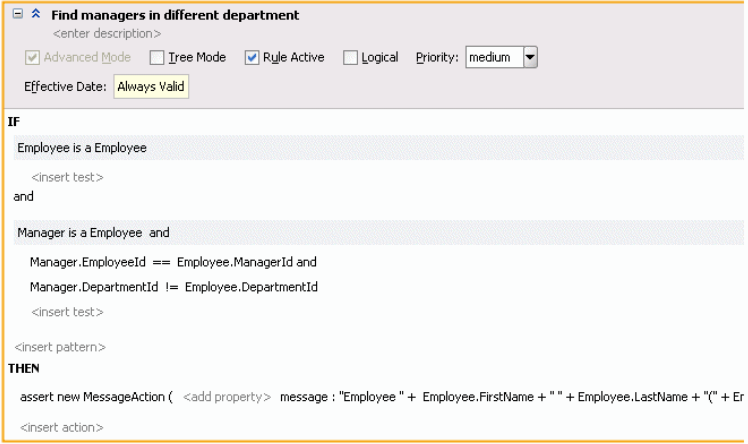748x444 pixels.
Task: Click the Always Valid effective date field
Action: (x=150, y=87)
